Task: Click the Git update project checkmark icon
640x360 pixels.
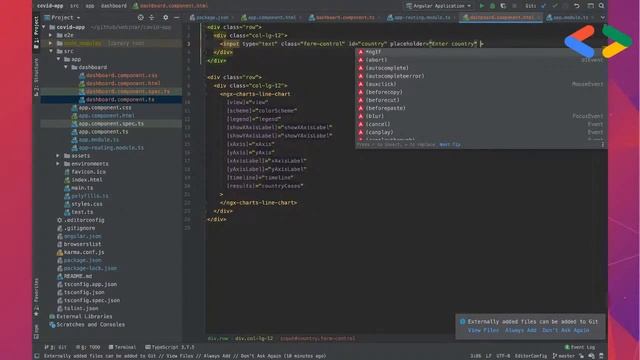Action: click(543, 6)
